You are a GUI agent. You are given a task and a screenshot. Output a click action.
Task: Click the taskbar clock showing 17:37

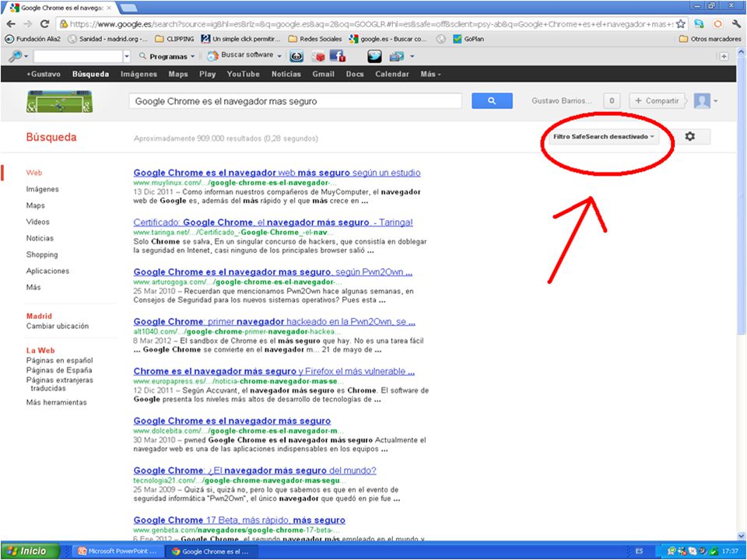coord(730,551)
